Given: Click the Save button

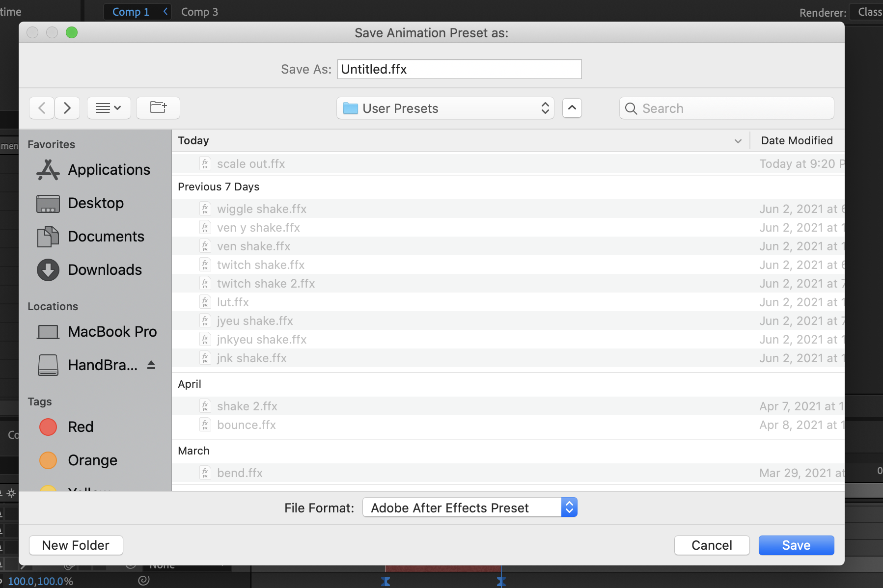Looking at the screenshot, I should [x=796, y=545].
